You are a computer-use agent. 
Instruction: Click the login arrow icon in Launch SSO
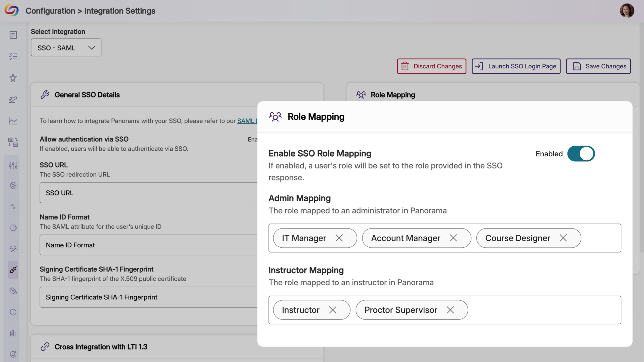click(x=479, y=66)
